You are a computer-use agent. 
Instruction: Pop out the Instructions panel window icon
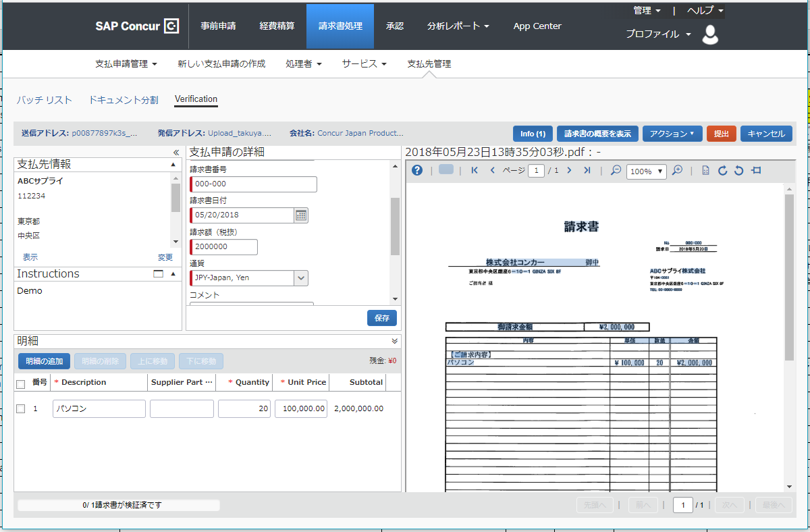[159, 274]
